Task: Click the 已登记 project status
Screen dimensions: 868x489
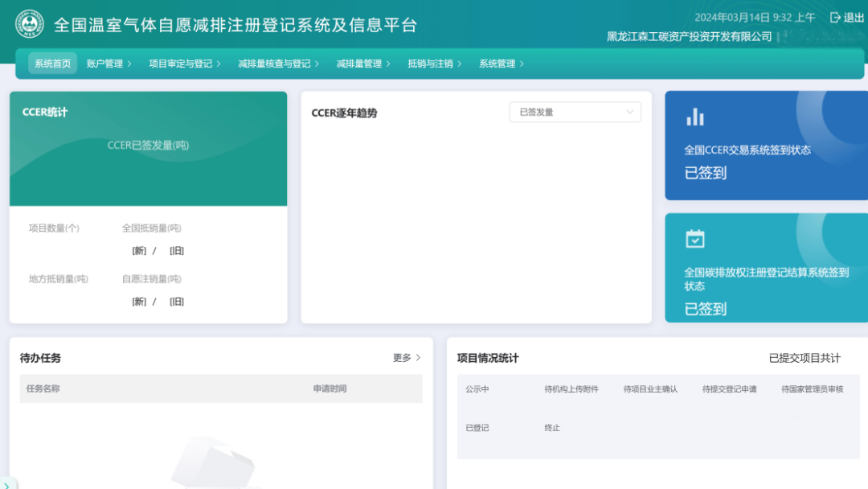Action: (x=477, y=428)
